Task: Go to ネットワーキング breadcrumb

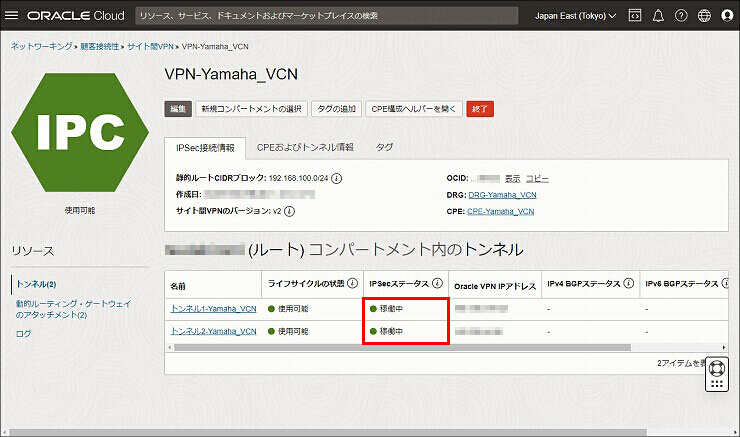Action: pyautogui.click(x=42, y=46)
